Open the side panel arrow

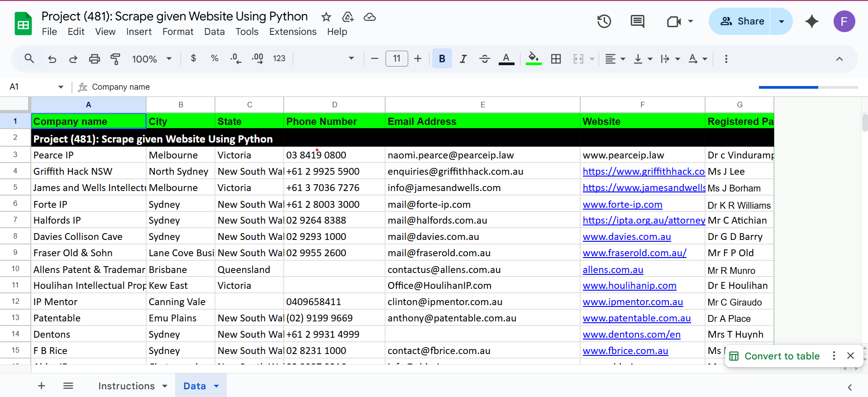pos(849,387)
